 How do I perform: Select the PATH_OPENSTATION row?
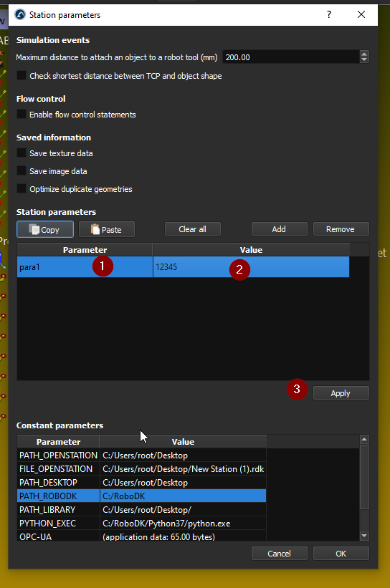[x=141, y=456]
